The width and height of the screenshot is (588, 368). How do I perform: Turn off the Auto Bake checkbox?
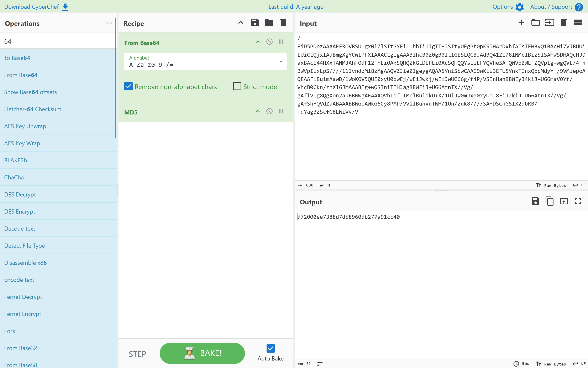pos(270,348)
